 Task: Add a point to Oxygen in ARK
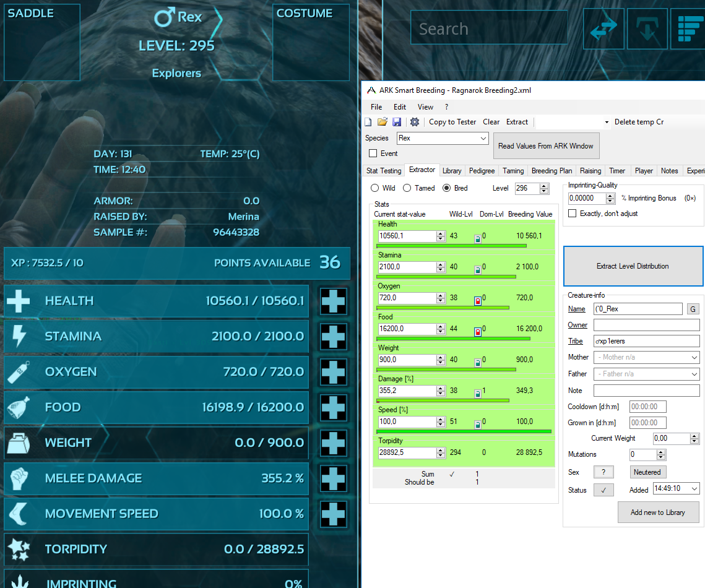(334, 372)
